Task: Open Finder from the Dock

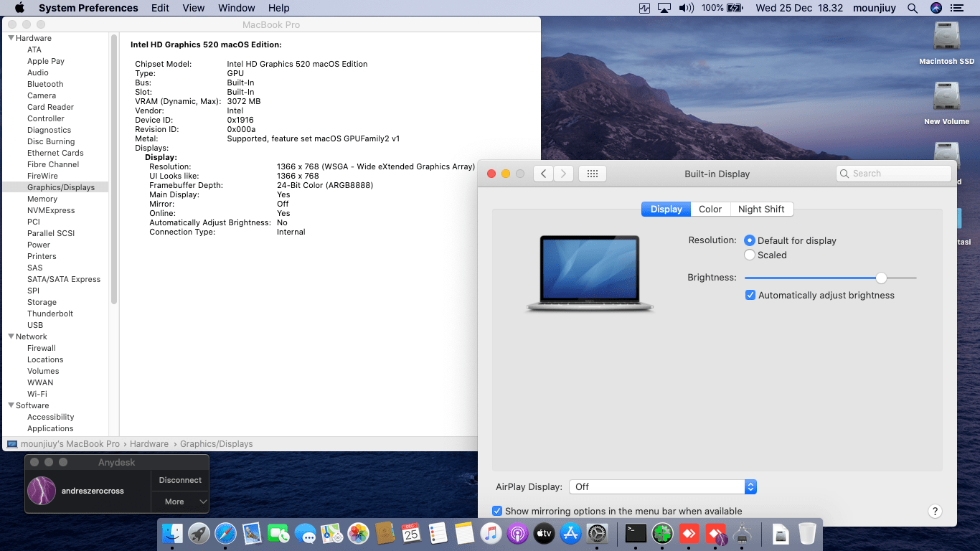Action: (172, 533)
